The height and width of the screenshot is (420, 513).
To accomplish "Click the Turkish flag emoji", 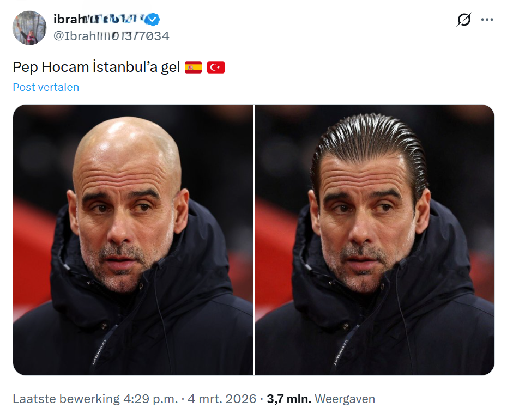I will click(x=216, y=68).
